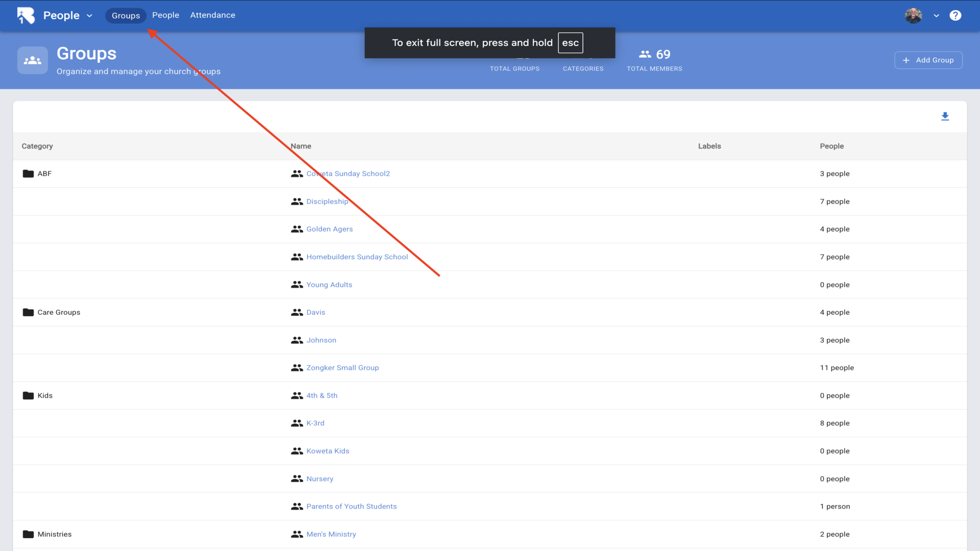This screenshot has height=551, width=980.
Task: Click the download export icon
Action: coord(945,117)
